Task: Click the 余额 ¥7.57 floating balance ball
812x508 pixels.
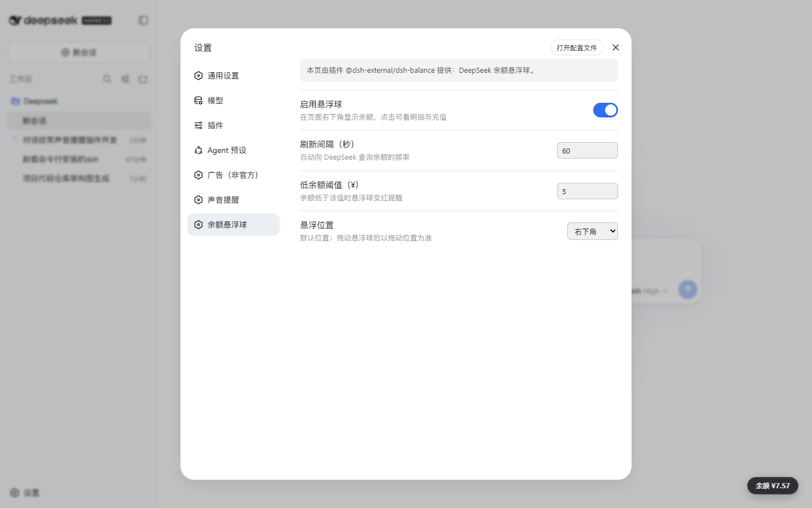Action: (773, 485)
